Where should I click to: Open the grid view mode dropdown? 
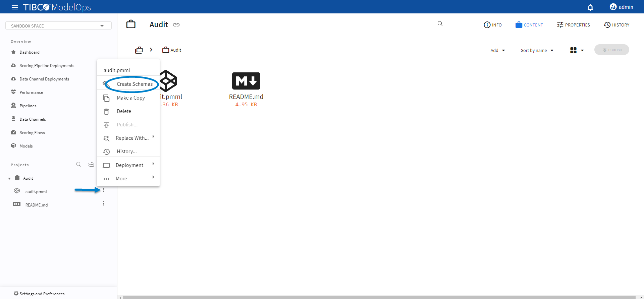[x=577, y=50]
